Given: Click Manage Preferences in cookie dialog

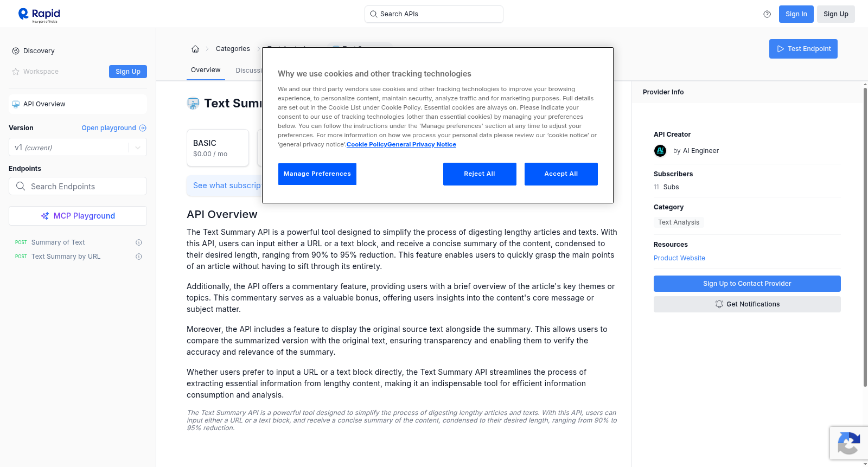Looking at the screenshot, I should [x=317, y=174].
